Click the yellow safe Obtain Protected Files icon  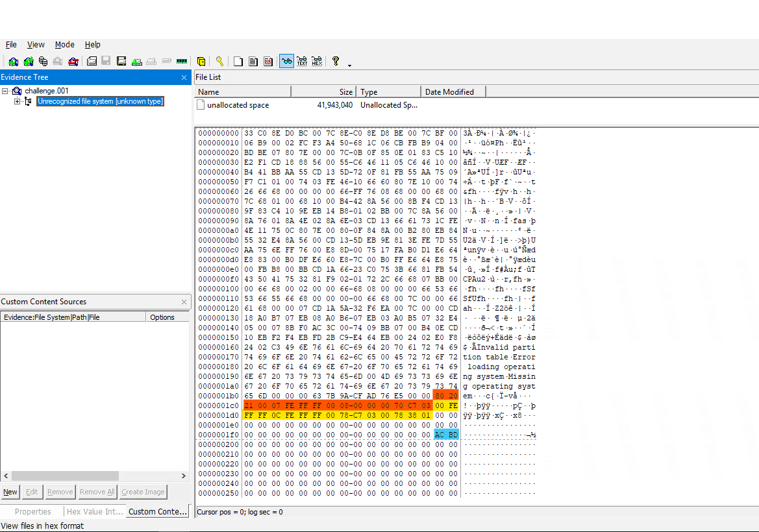click(201, 62)
